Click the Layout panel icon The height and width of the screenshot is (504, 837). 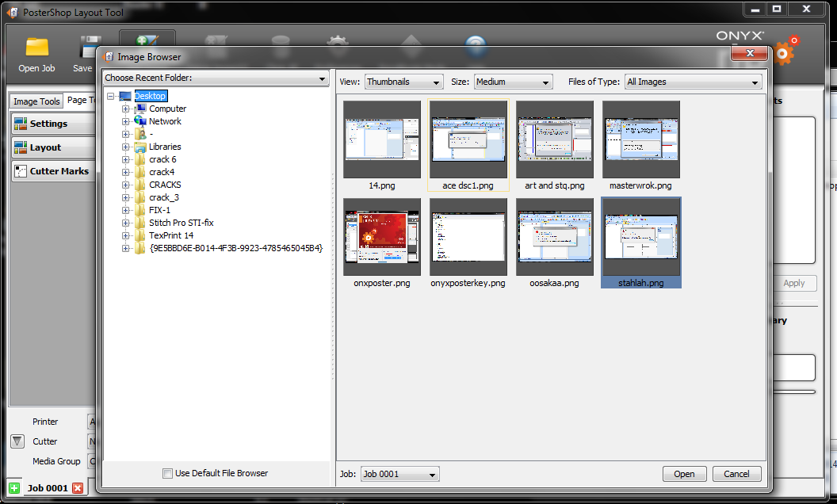tap(21, 147)
